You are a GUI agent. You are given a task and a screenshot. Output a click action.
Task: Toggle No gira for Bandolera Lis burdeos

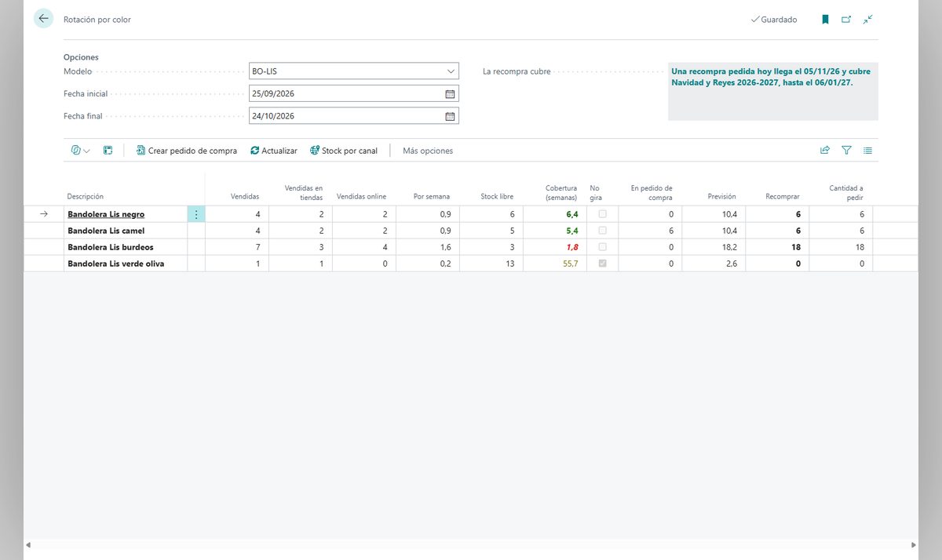(603, 247)
